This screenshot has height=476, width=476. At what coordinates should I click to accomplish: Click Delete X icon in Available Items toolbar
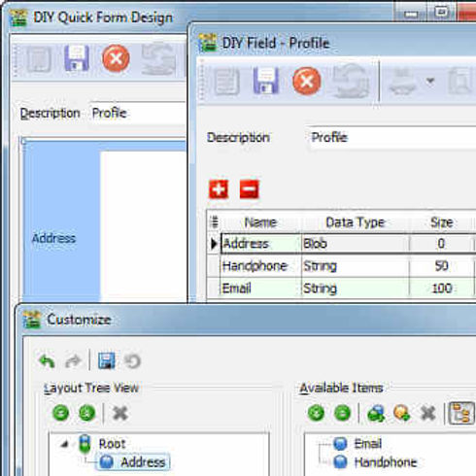pyautogui.click(x=428, y=413)
